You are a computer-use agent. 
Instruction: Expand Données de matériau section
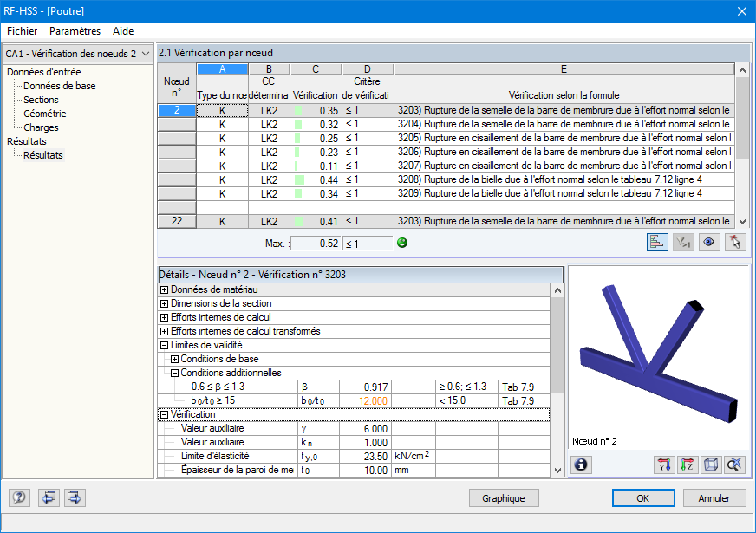[x=165, y=289]
